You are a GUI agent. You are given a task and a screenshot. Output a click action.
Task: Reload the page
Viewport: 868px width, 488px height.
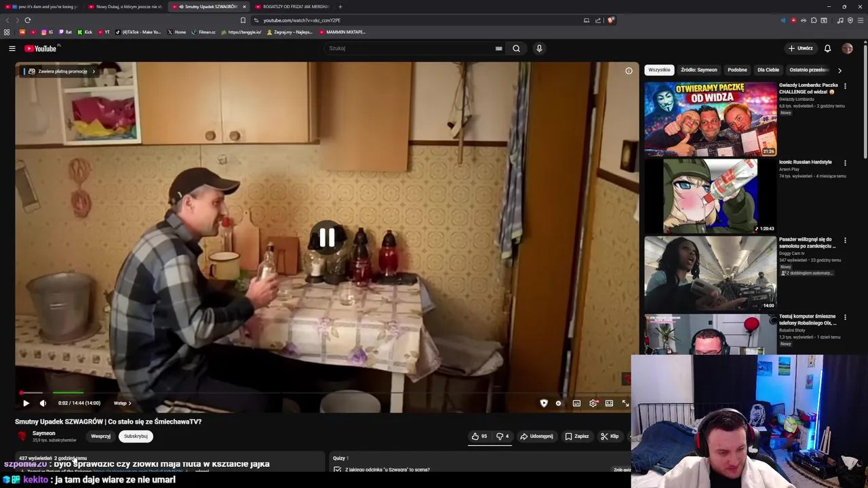28,20
